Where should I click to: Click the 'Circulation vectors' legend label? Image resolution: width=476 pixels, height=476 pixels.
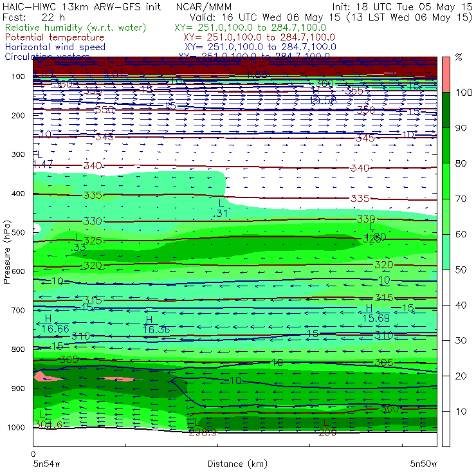48,56
